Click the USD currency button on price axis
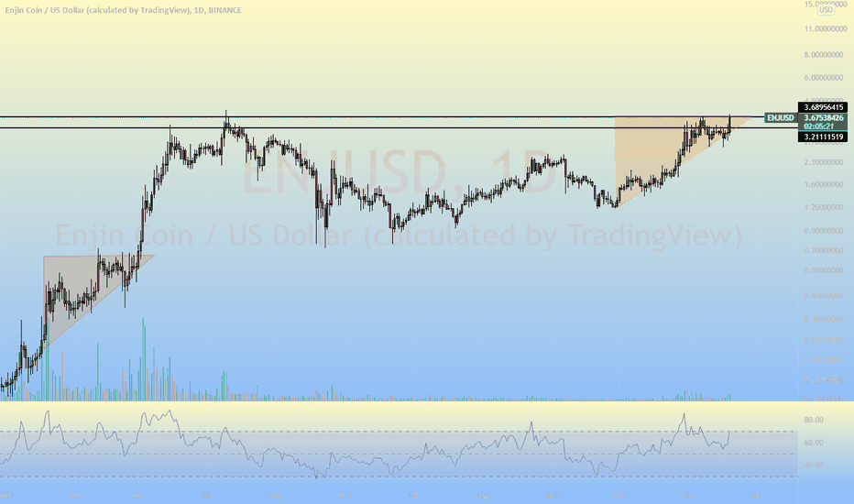This screenshot has width=854, height=504. (826, 10)
